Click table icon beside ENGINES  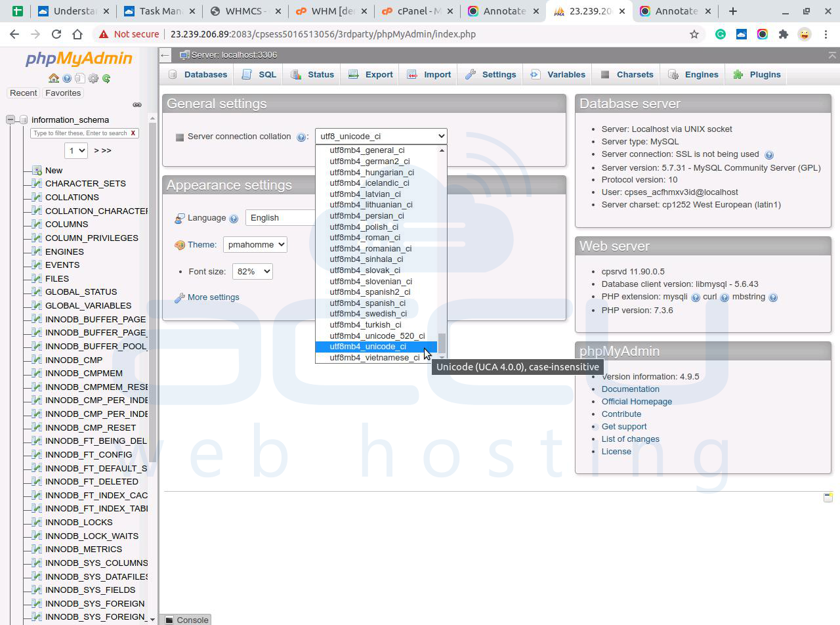coord(37,251)
